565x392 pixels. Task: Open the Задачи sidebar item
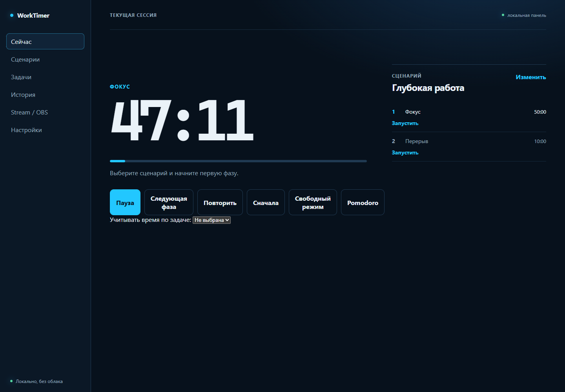pyautogui.click(x=45, y=77)
